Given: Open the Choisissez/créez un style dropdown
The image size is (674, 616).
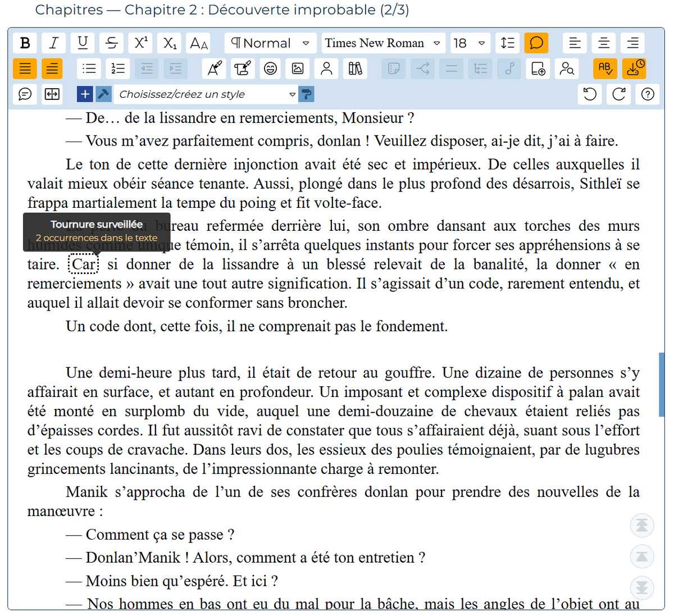Looking at the screenshot, I should (x=206, y=94).
